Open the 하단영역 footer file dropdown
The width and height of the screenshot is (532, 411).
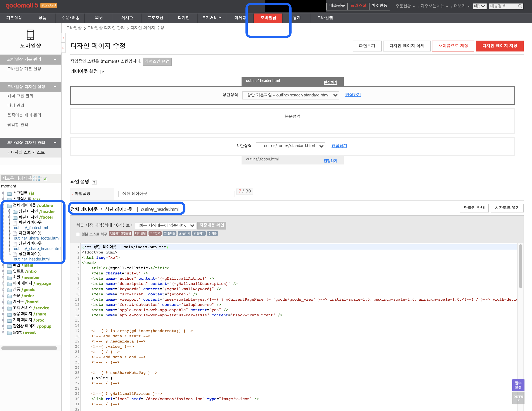291,146
